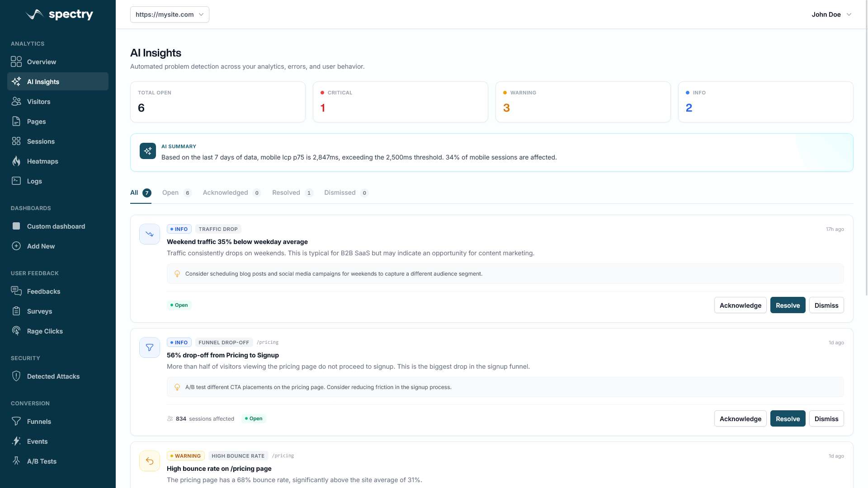Click the Funnels filter icon in sidebar
Viewport: 868px width, 488px height.
point(16,422)
